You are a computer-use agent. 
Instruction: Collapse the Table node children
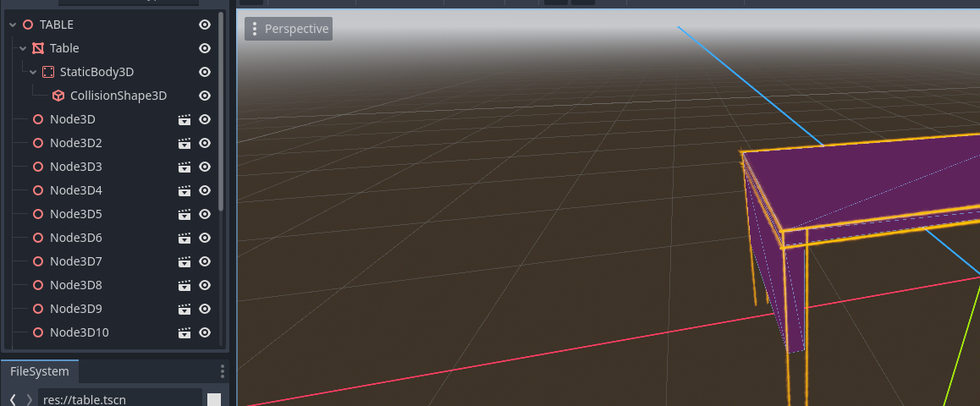click(23, 48)
